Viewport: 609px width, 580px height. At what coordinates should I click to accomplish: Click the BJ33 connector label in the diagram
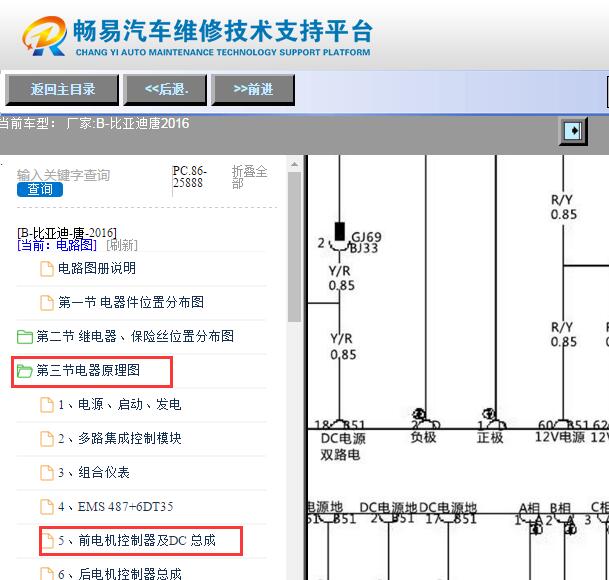pos(364,248)
